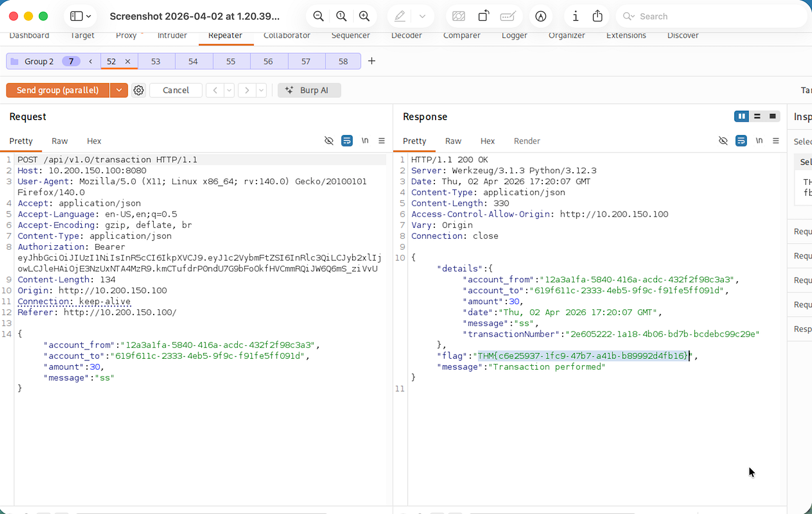
Task: Zoom out using the Preview toolbar magnifier
Action: coord(318,16)
